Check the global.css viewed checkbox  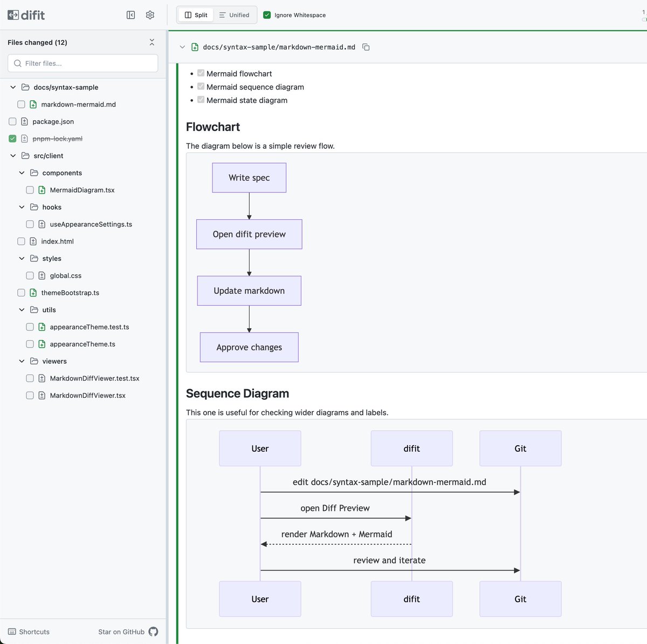click(x=30, y=275)
